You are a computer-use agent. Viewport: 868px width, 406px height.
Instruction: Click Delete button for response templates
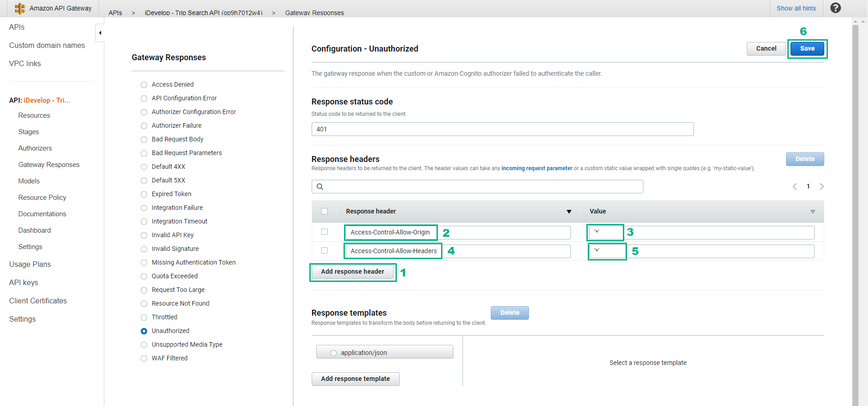[510, 313]
